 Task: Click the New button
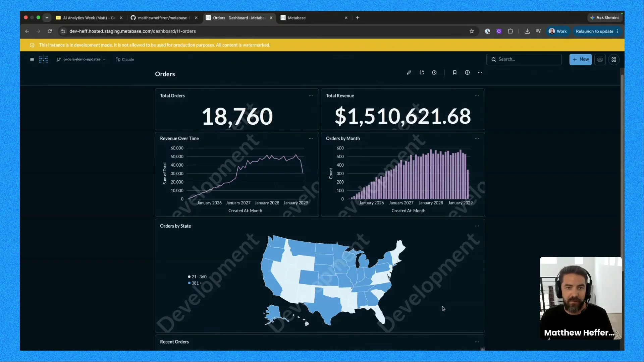click(x=581, y=59)
